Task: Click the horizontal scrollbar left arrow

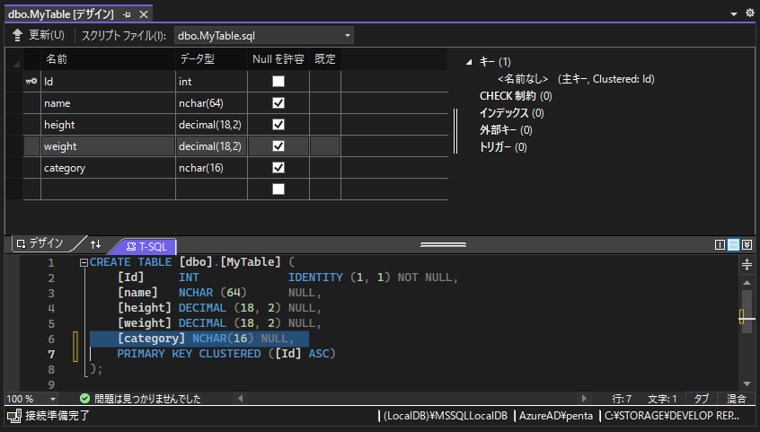Action: pyautogui.click(x=241, y=399)
